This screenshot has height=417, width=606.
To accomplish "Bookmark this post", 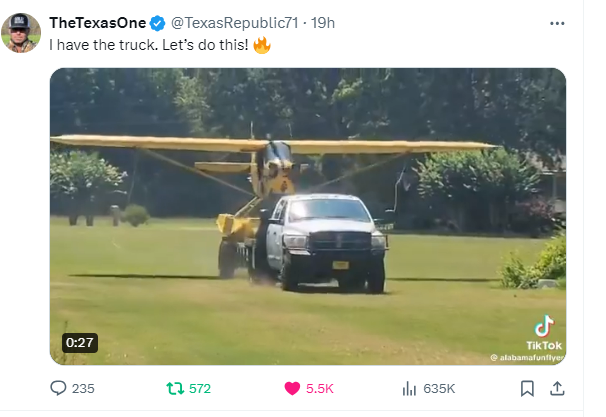I will tap(527, 388).
